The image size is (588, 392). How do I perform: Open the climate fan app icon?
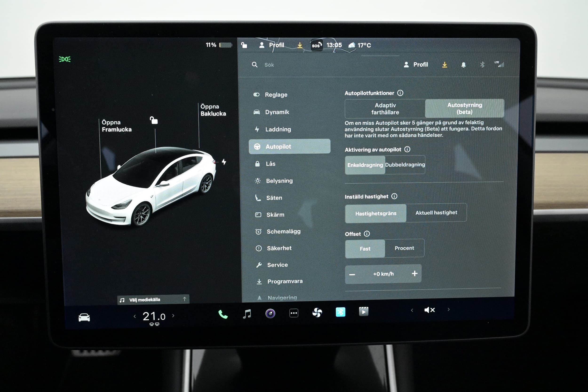(x=317, y=313)
